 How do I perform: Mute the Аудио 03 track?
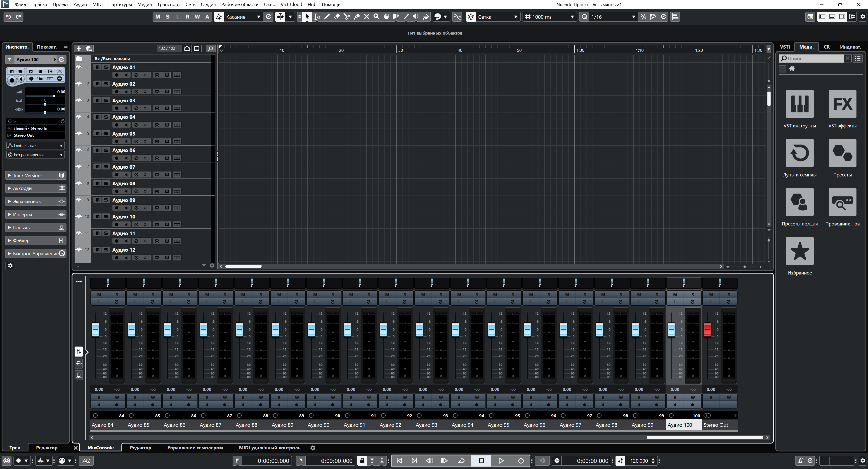tap(98, 100)
